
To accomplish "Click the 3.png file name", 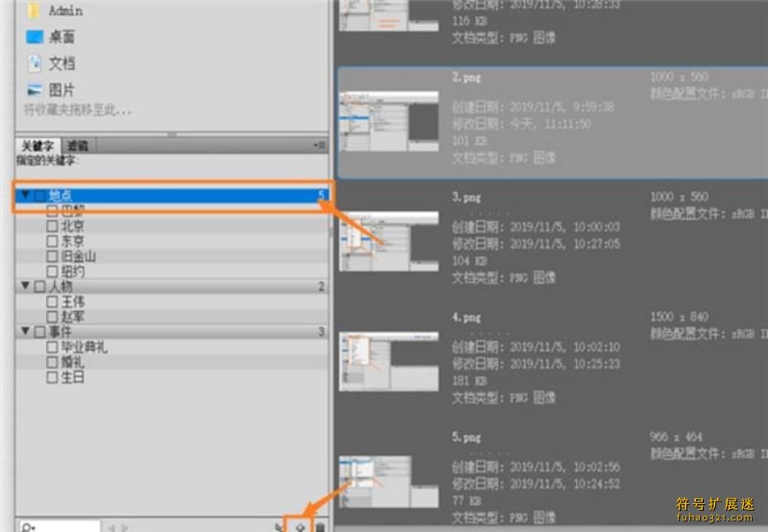I will pyautogui.click(x=467, y=198).
